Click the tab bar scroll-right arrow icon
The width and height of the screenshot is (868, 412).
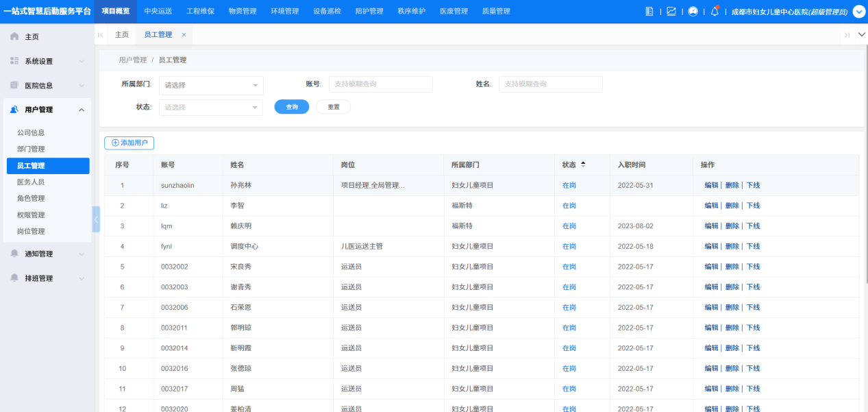(x=847, y=35)
